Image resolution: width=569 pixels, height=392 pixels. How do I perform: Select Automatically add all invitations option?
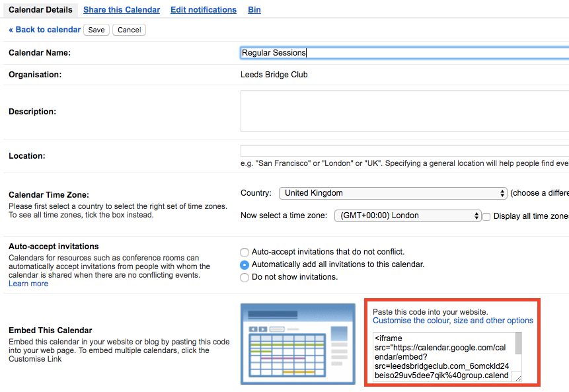click(x=245, y=265)
